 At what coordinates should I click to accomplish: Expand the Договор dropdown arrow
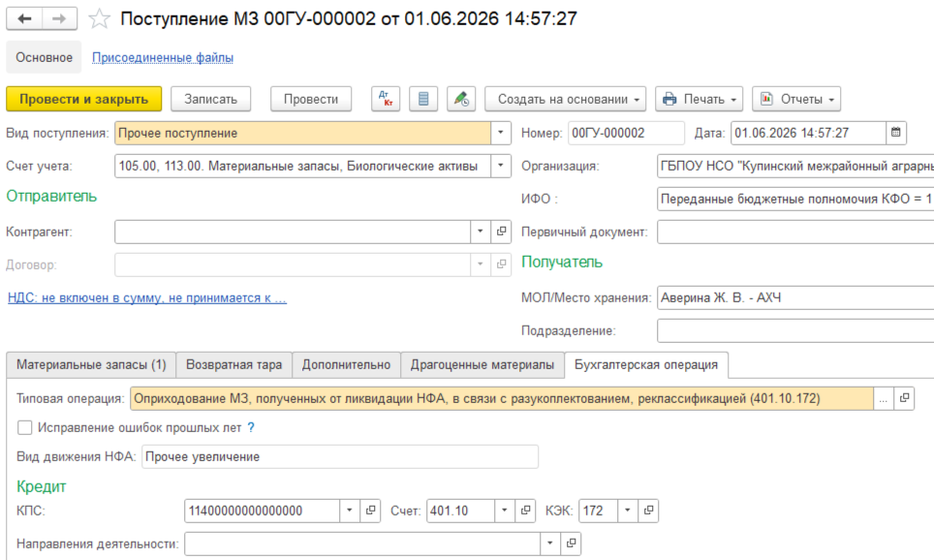point(481,264)
